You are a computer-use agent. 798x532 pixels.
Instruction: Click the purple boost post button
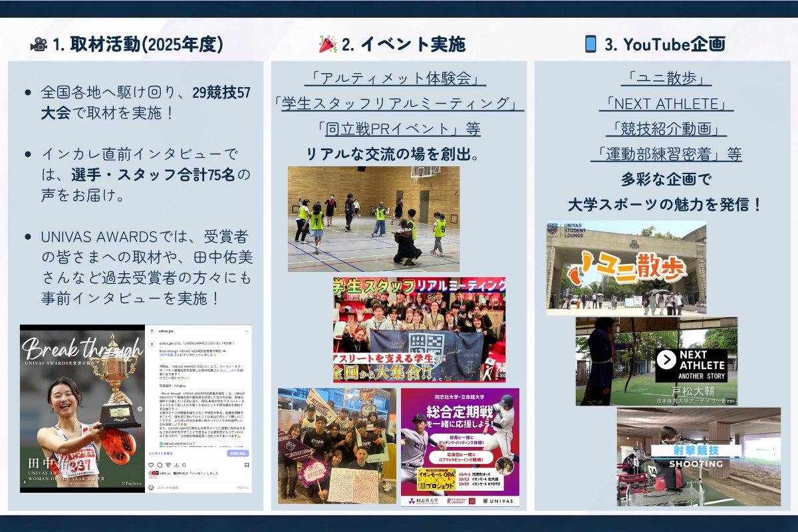pyautogui.click(x=237, y=453)
